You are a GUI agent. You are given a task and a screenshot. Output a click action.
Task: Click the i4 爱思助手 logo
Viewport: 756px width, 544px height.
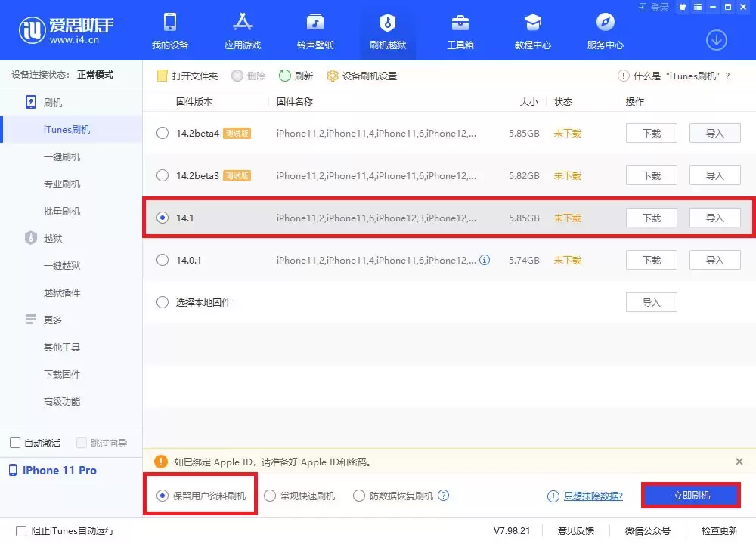click(x=66, y=30)
